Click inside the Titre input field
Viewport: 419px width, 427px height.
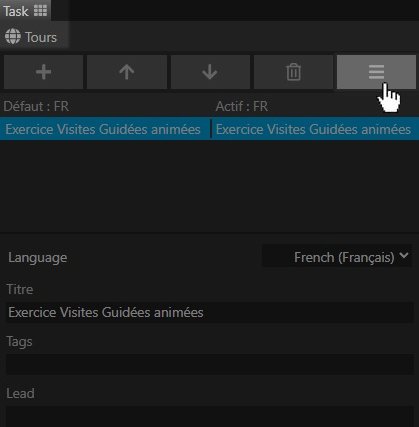tap(210, 312)
